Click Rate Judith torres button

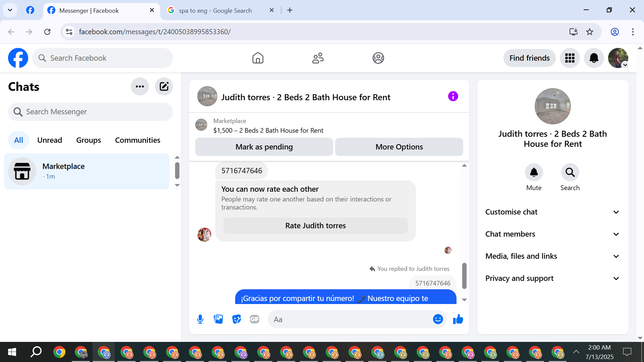coord(315,226)
